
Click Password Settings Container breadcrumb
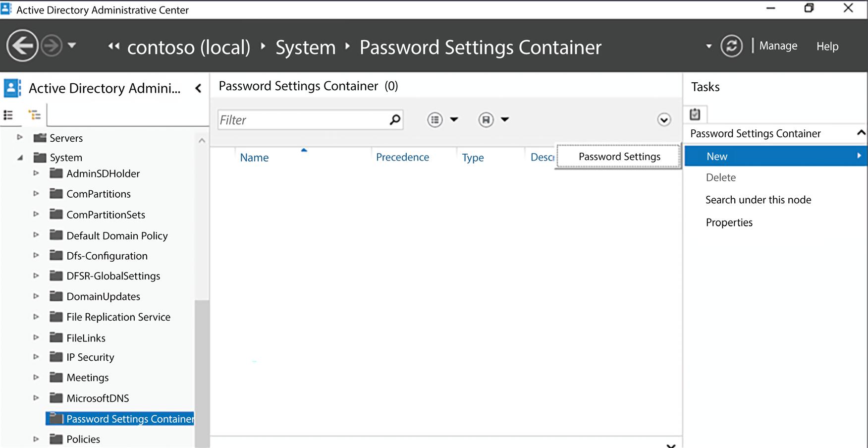pos(481,47)
